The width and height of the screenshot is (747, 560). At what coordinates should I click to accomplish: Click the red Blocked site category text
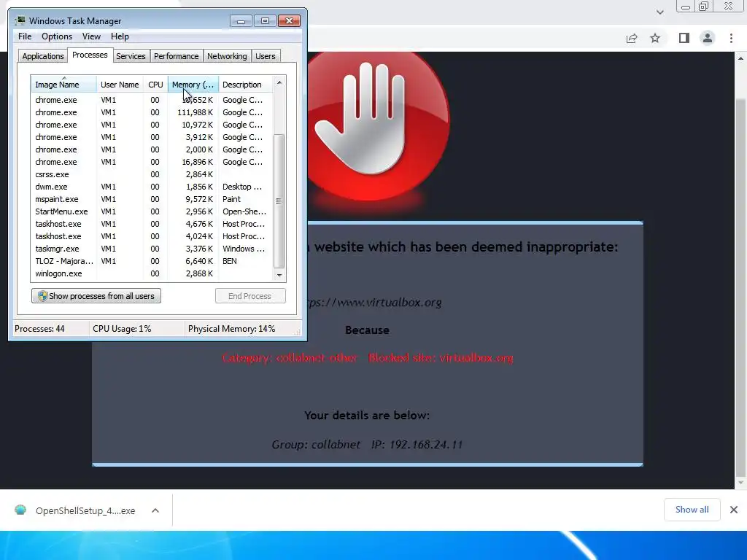point(368,357)
